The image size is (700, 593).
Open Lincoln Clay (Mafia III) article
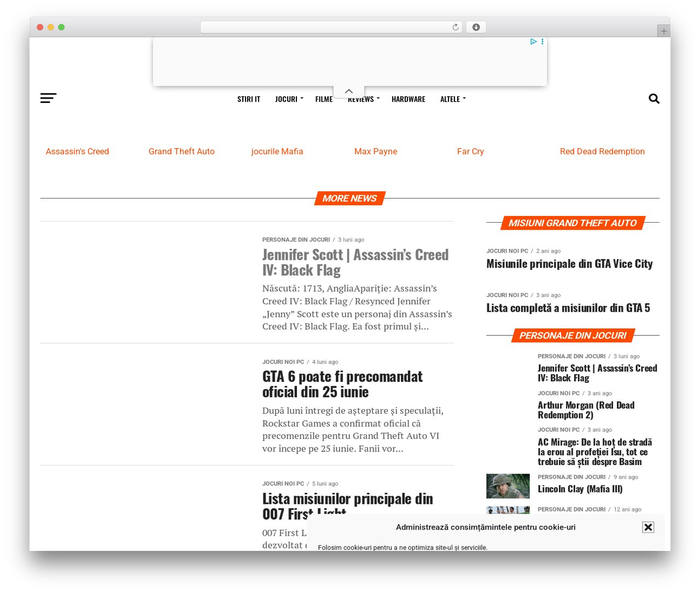(580, 489)
